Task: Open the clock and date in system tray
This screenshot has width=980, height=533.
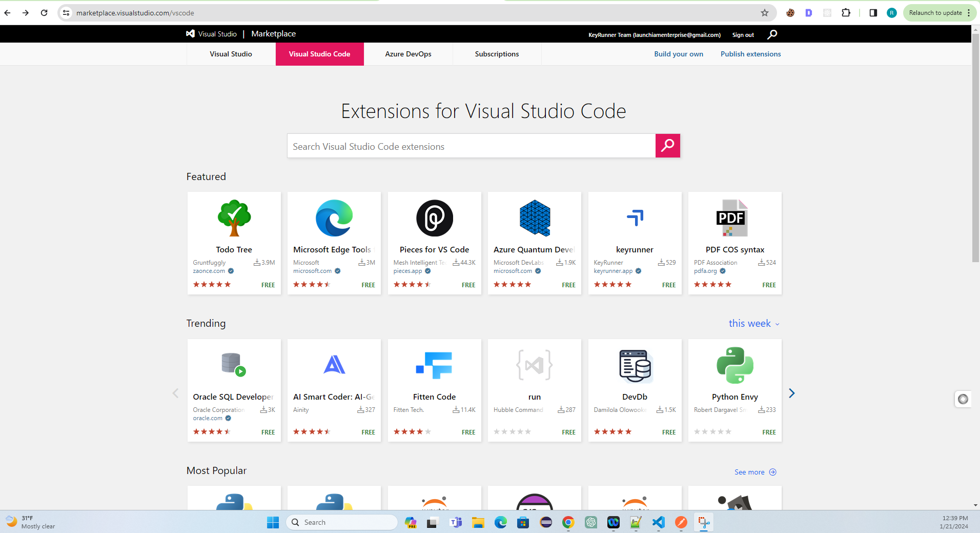Action: 954,522
